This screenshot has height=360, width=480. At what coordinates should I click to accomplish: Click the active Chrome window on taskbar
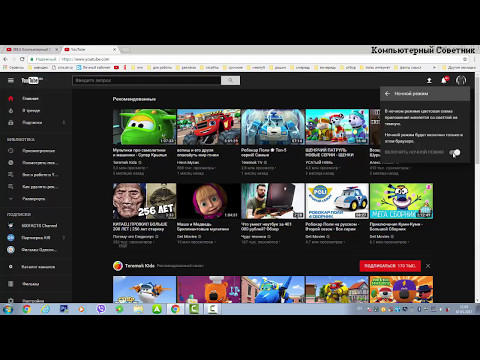[x=176, y=309]
